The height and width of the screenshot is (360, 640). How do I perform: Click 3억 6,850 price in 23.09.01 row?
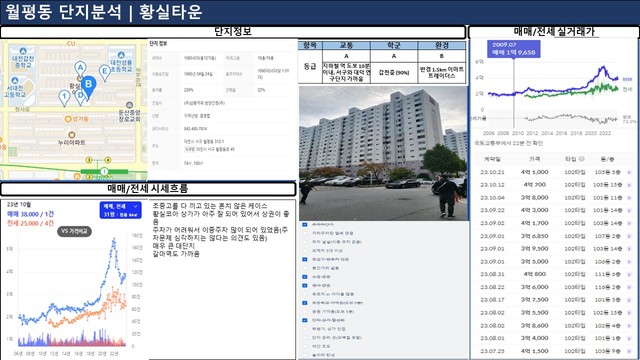[x=534, y=236]
